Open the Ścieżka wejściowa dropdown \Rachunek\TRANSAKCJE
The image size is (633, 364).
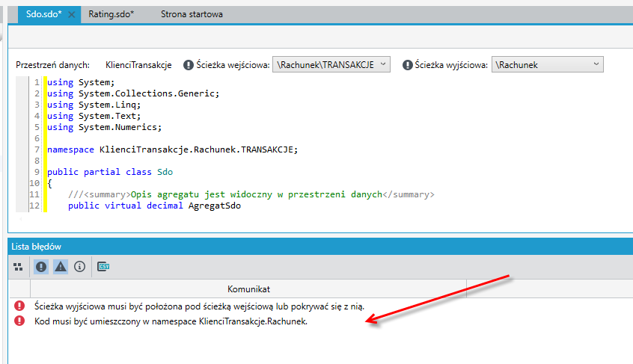point(331,64)
